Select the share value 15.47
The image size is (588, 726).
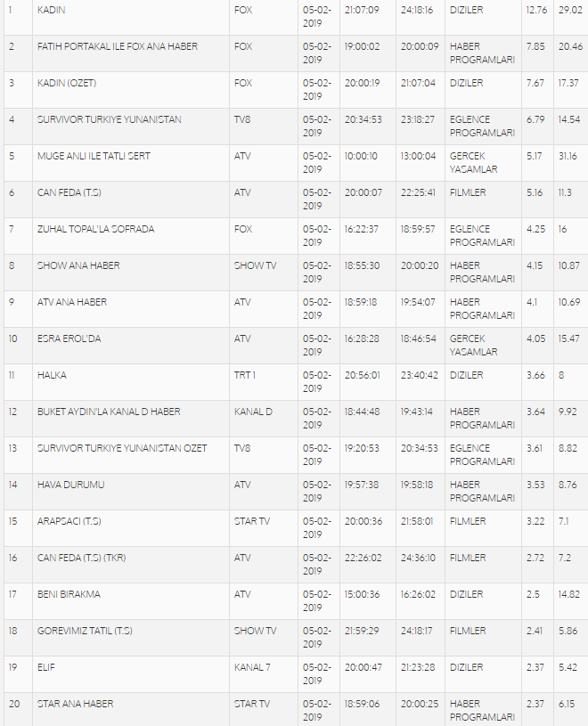(568, 339)
